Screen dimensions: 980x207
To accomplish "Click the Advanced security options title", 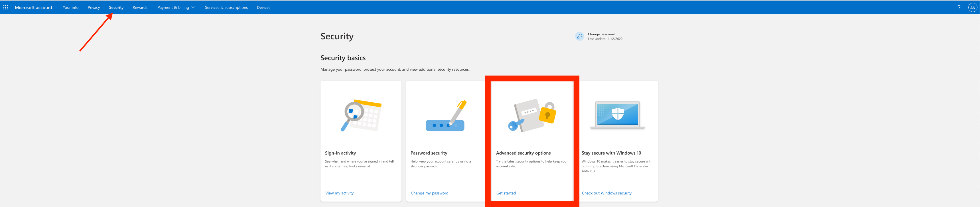I will tap(523, 153).
